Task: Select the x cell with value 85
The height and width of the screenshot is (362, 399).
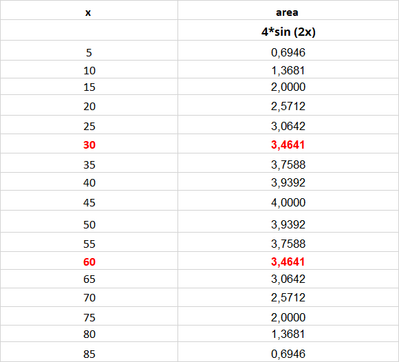Action: [x=89, y=352]
